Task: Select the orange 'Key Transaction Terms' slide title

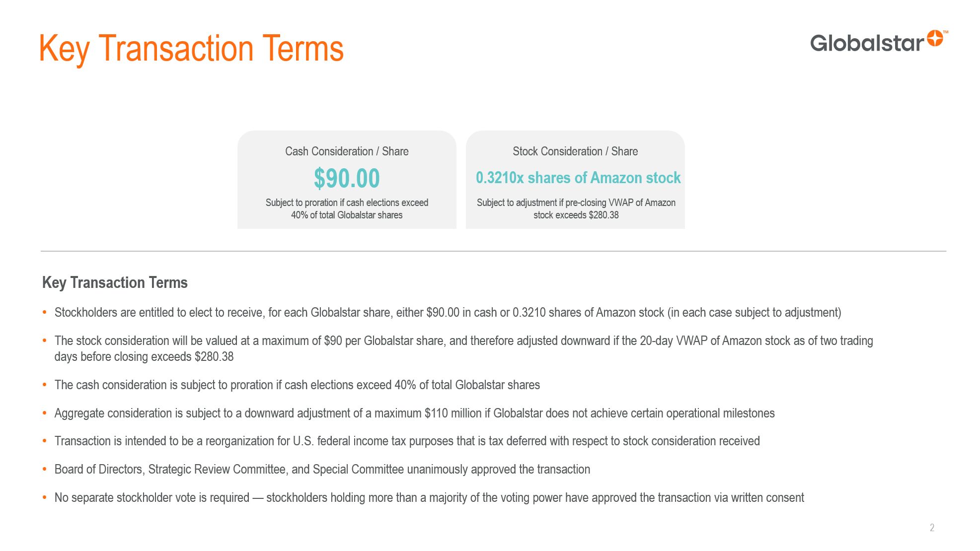Action: tap(191, 49)
